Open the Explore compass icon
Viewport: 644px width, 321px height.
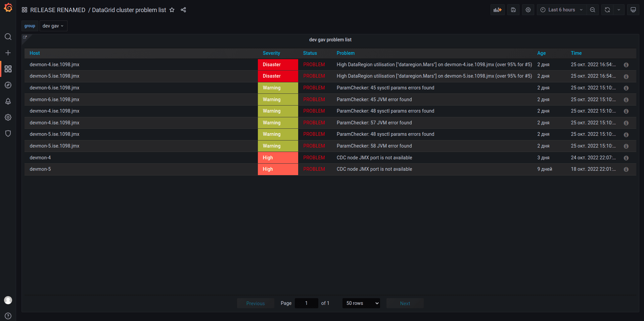tap(8, 85)
